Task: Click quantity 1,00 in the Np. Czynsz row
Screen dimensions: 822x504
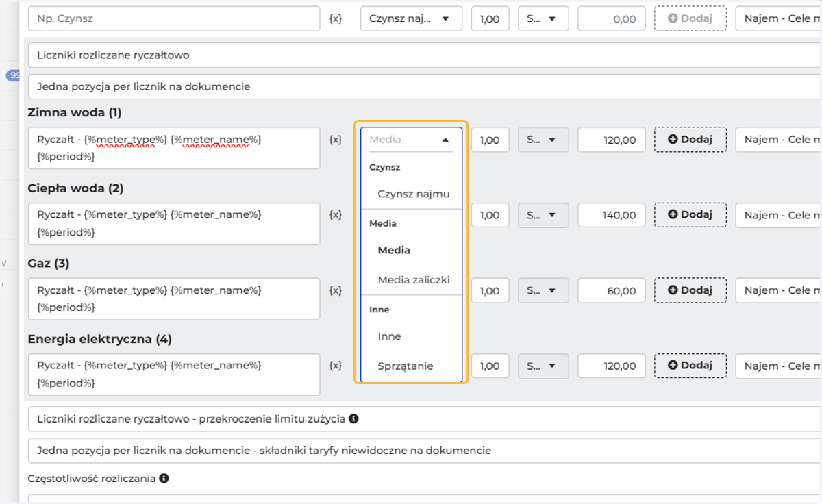Action: 490,18
